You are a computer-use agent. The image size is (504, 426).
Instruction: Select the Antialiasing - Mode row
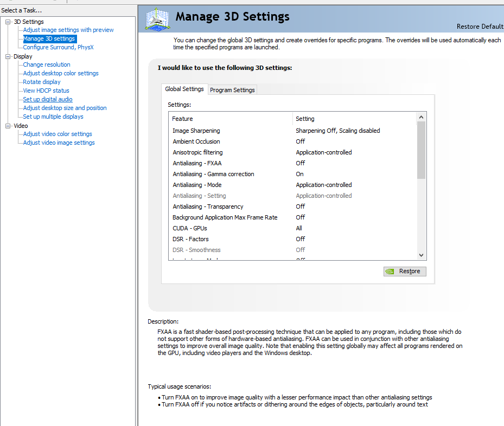coord(292,185)
